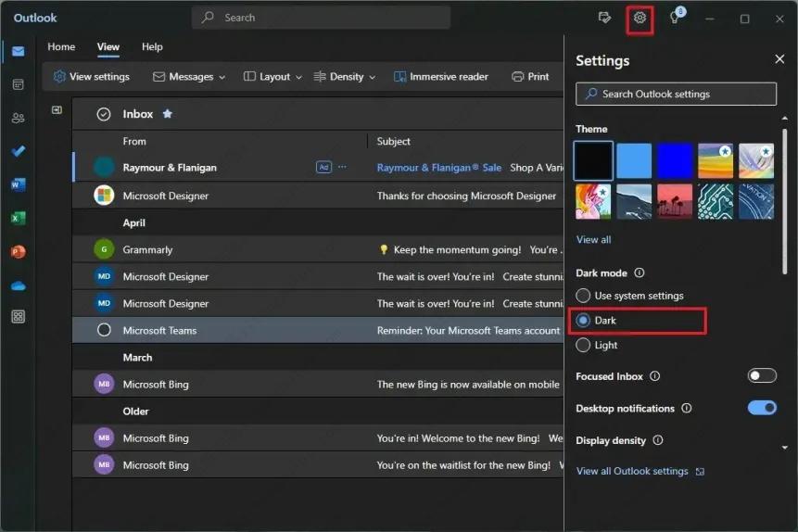Open the To Do checkmark app

[19, 151]
